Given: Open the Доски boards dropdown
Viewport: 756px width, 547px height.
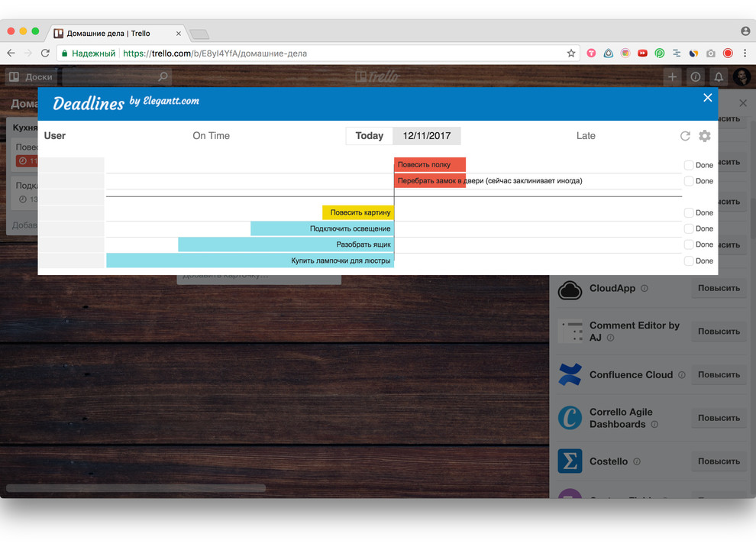Looking at the screenshot, I should 31,76.
